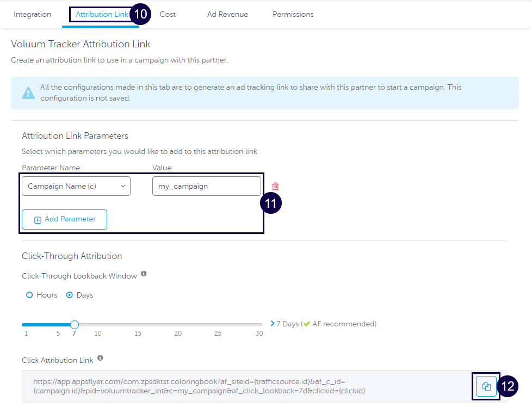This screenshot has width=532, height=420.
Task: Select the Hours radio option
Action: pos(29,295)
